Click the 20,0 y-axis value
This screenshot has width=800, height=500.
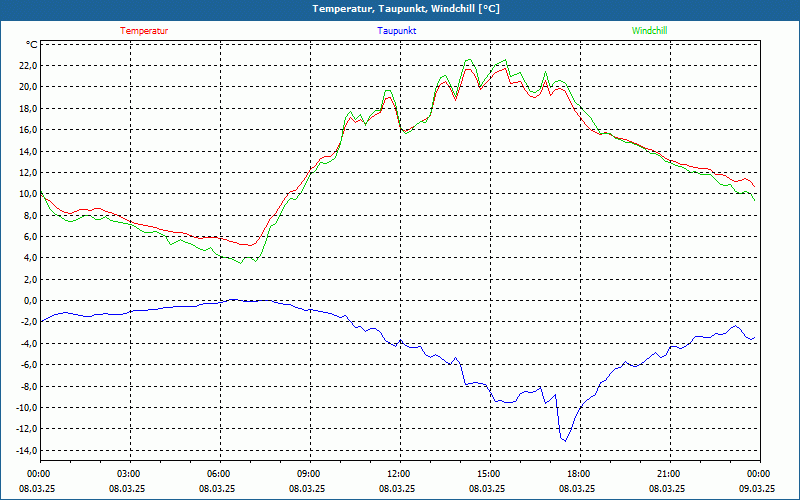pyautogui.click(x=28, y=87)
